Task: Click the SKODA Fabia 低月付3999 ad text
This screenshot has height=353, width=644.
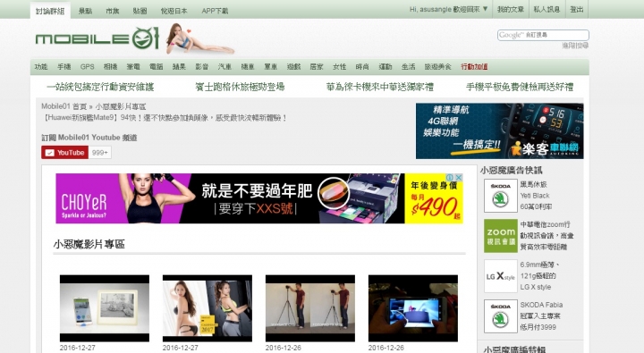Action: tap(541, 316)
